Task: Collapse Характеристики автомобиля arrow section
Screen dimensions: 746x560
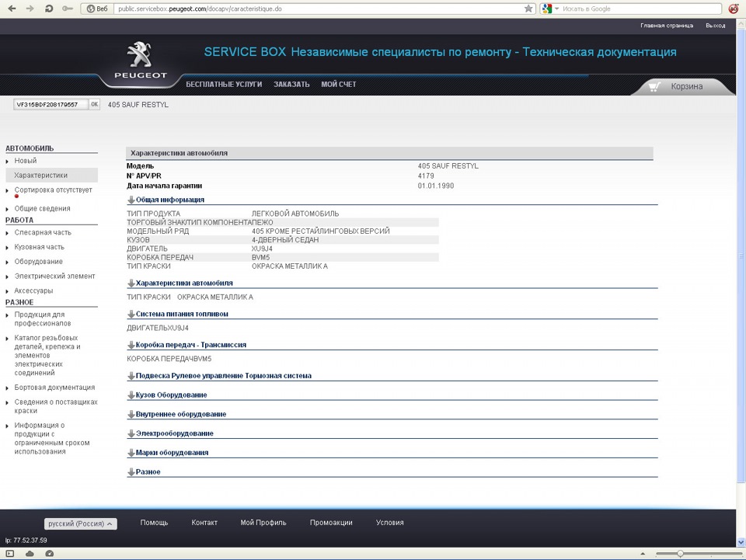Action: pos(180,283)
